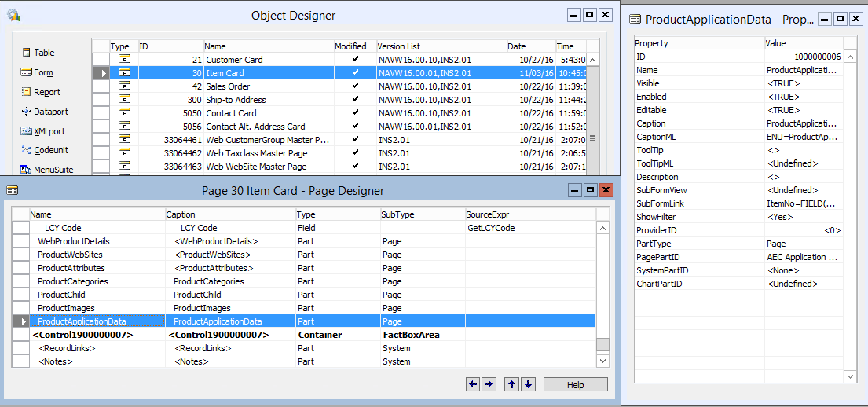Move selected control down with down arrow

528,384
